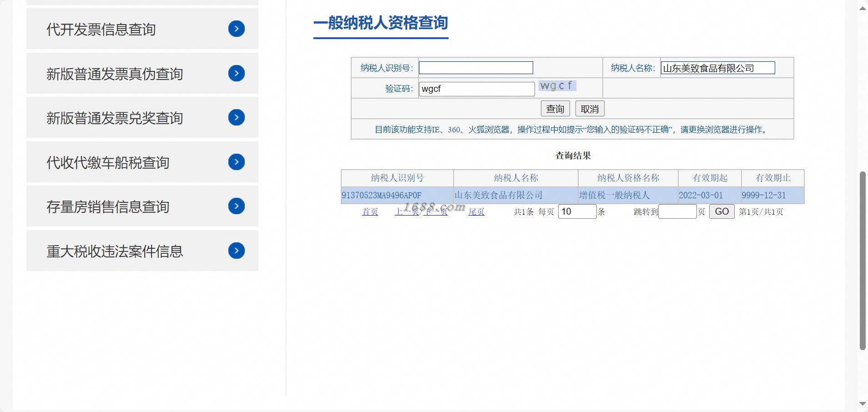The height and width of the screenshot is (412, 868).
Task: Click arrow icon beside 重大税收违法案件信息
Action: coord(237,251)
